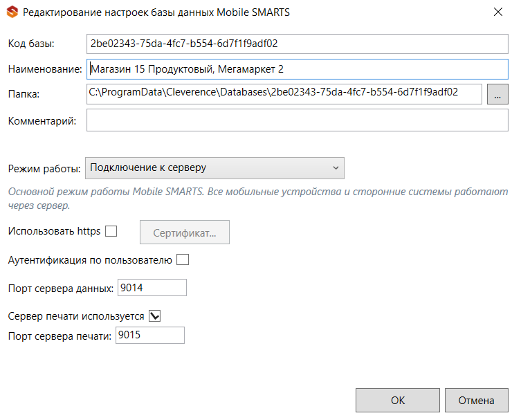Open the 'Режим работы' mode dropdown
This screenshot has width=512, height=420.
pyautogui.click(x=214, y=168)
